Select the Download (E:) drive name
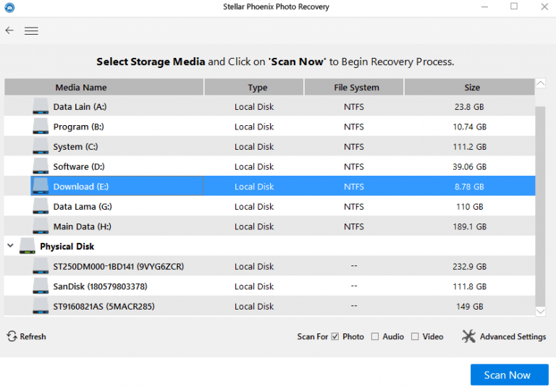Screen dimensions: 556x392 [81, 187]
